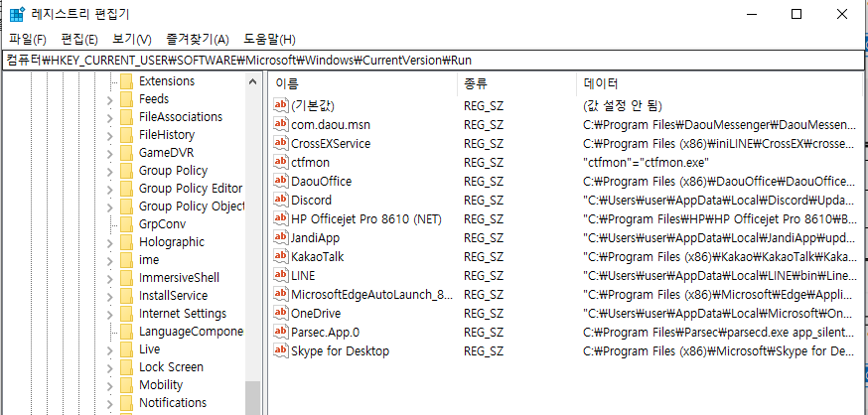Expand the ImmersiveShell tree node
The image size is (868, 415).
click(x=109, y=278)
